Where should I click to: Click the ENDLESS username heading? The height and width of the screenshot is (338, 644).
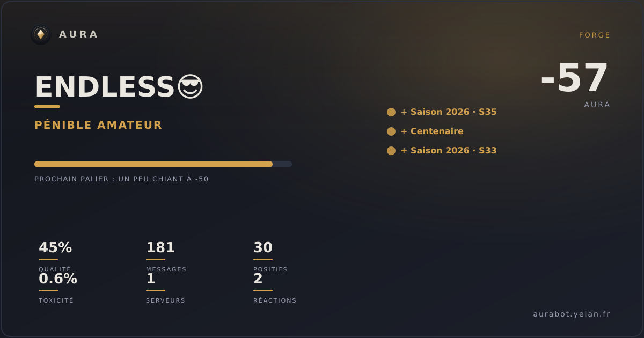(105, 87)
